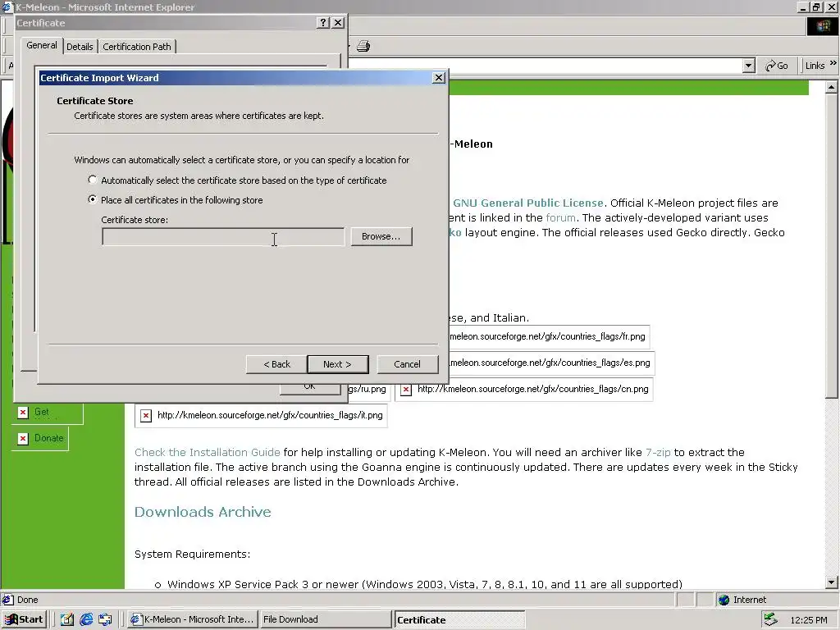Screen dimensions: 840x630
Task: Cancel the Certificate Import Wizard
Action: (x=407, y=363)
